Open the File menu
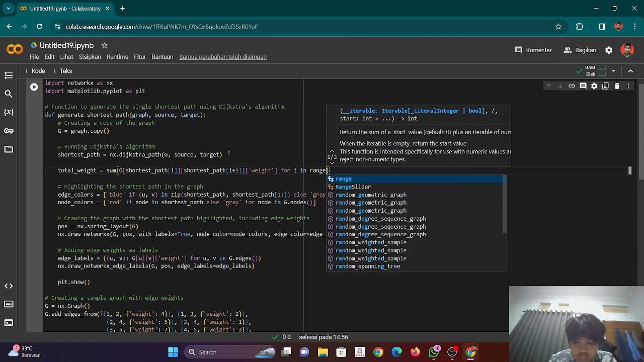Image resolution: width=644 pixels, height=362 pixels. tap(34, 57)
